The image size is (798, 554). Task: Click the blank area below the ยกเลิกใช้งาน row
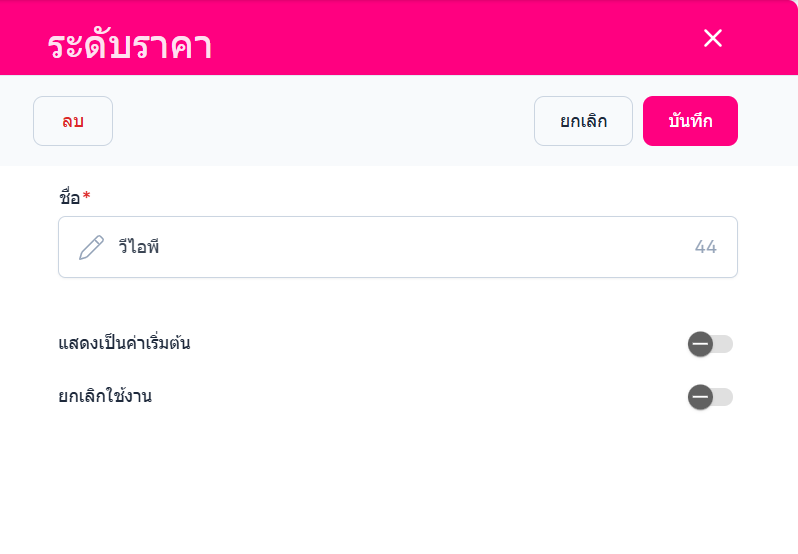point(400,480)
